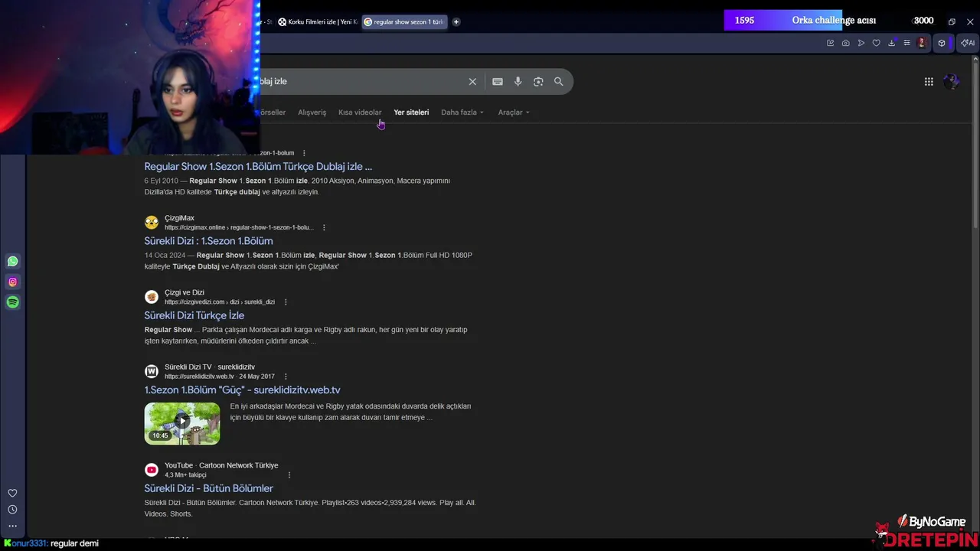The width and height of the screenshot is (980, 551).
Task: Open the edit page icon in address bar
Action: [830, 43]
